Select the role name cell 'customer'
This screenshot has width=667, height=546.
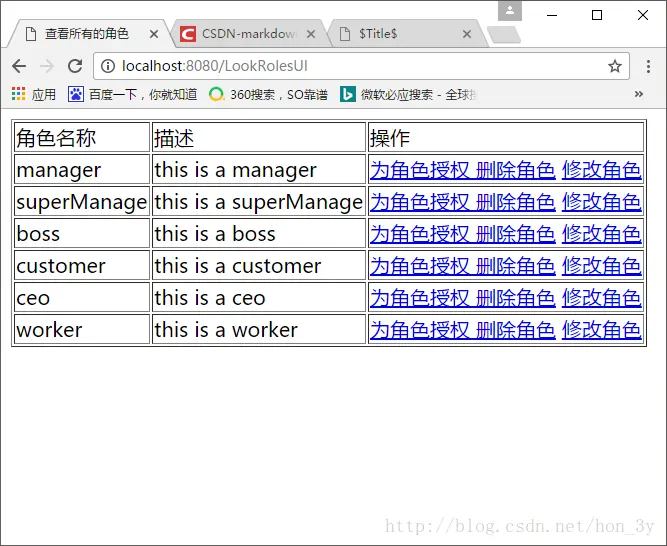pyautogui.click(x=82, y=265)
